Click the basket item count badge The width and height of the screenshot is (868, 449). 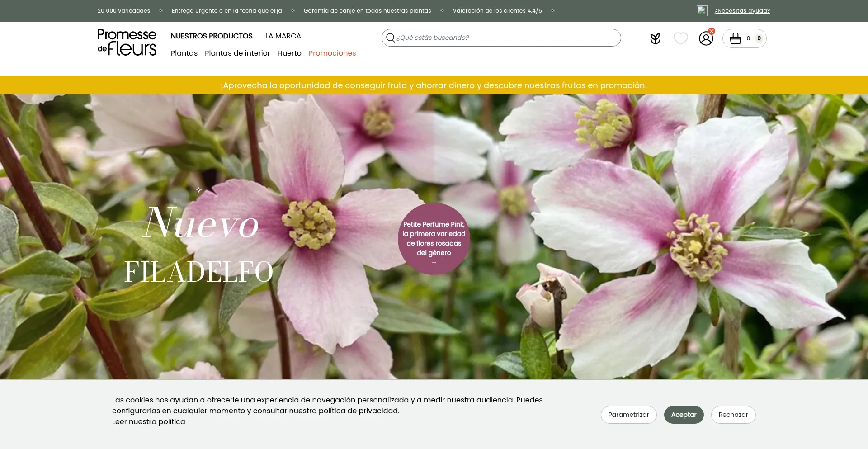(x=759, y=38)
